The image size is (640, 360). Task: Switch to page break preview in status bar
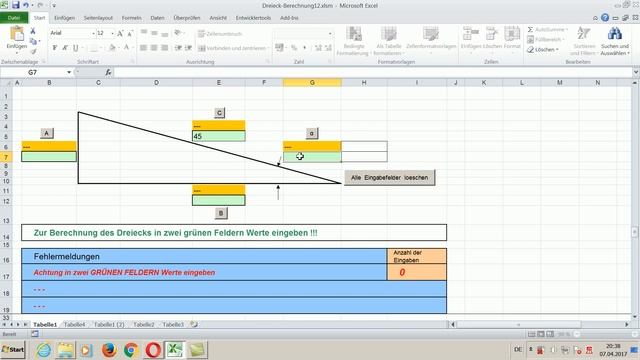pos(550,334)
